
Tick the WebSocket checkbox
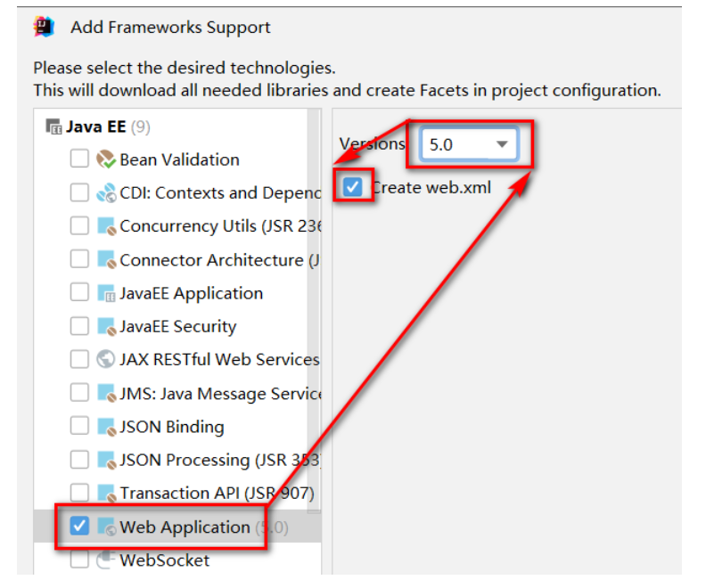79,559
